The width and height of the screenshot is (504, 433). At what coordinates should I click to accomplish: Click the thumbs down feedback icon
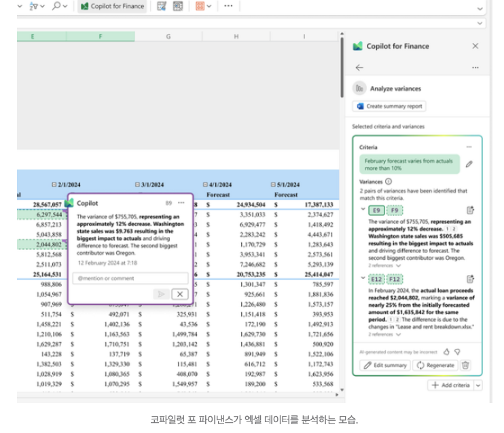click(x=457, y=352)
